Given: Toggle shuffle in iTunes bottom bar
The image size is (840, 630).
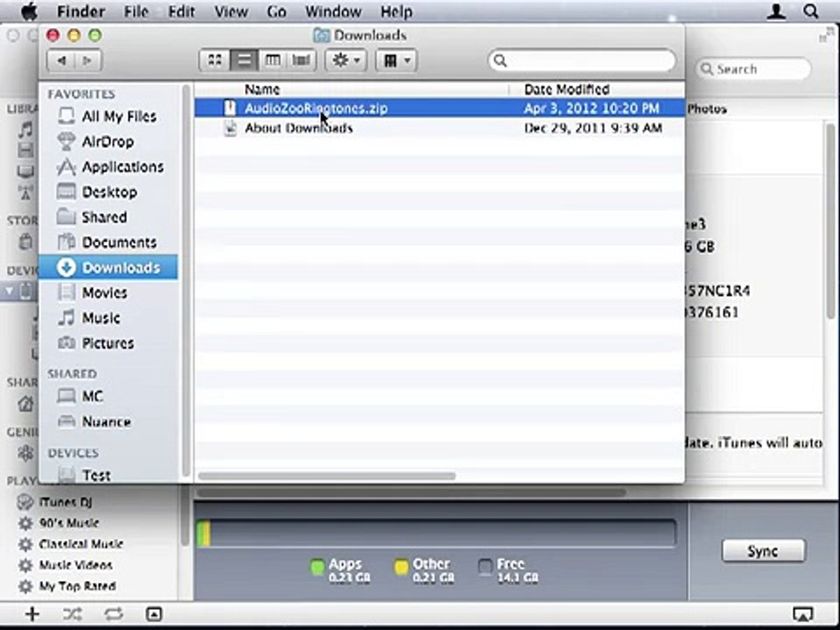Looking at the screenshot, I should (x=73, y=614).
